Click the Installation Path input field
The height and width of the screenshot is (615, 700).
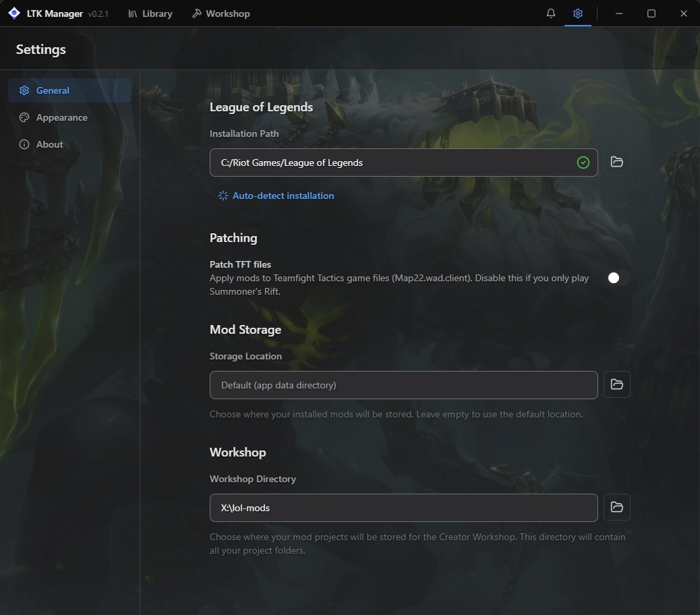click(x=403, y=163)
